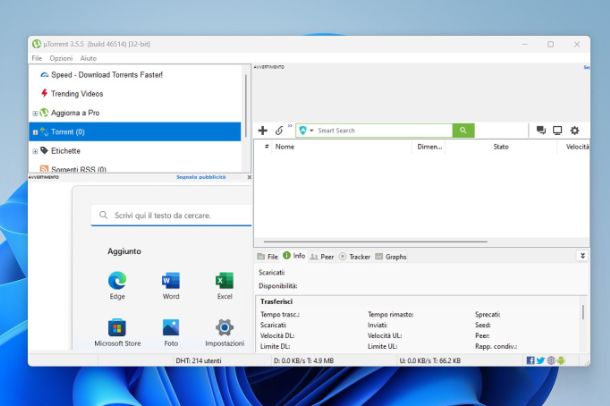Click the D: 0.0 KB/s download status
610x406 pixels.
click(303, 361)
